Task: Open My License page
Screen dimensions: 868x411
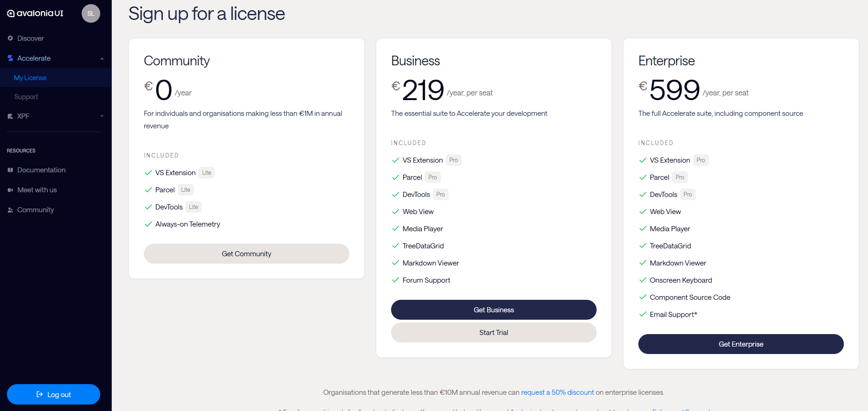Action: [x=30, y=78]
